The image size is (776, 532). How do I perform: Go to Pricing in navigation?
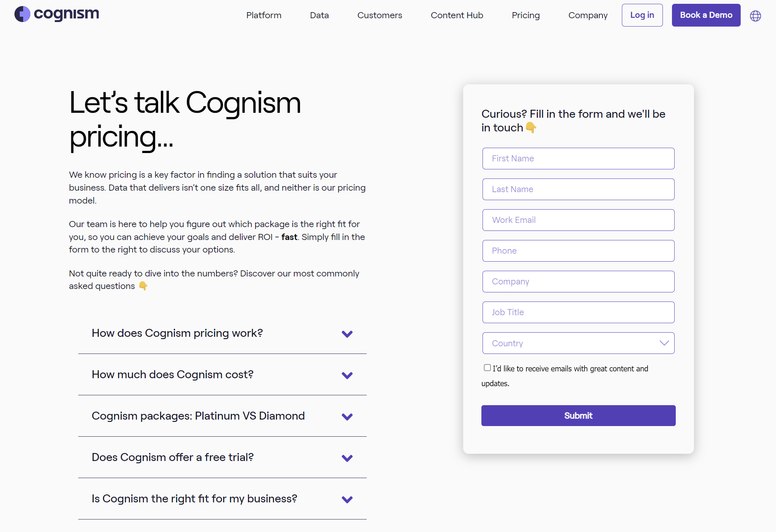[x=525, y=15]
